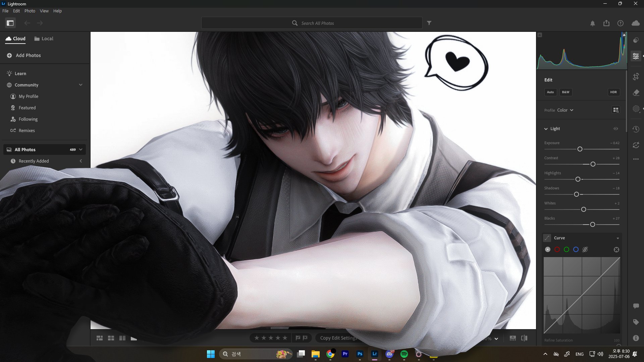Open the Learn section
The height and width of the screenshot is (362, 644).
click(16, 73)
